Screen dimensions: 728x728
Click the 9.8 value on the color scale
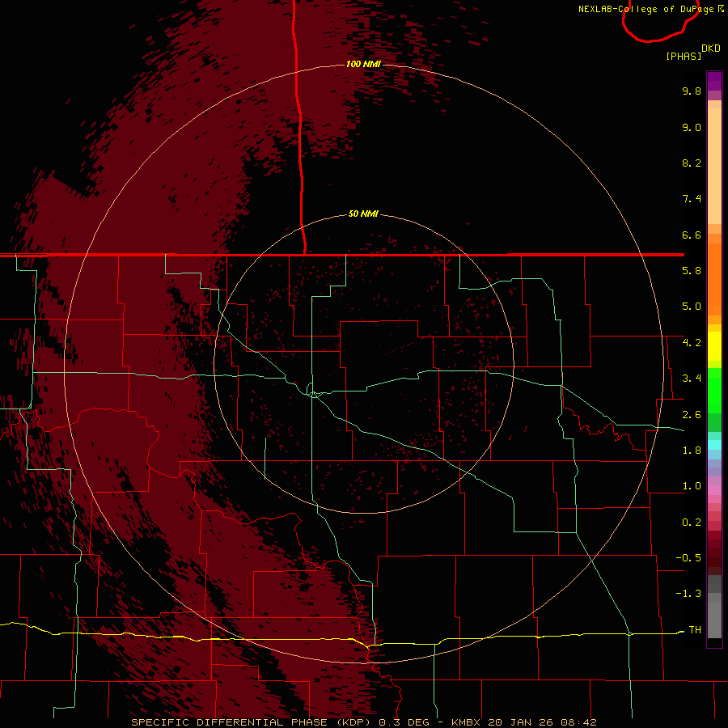click(692, 91)
